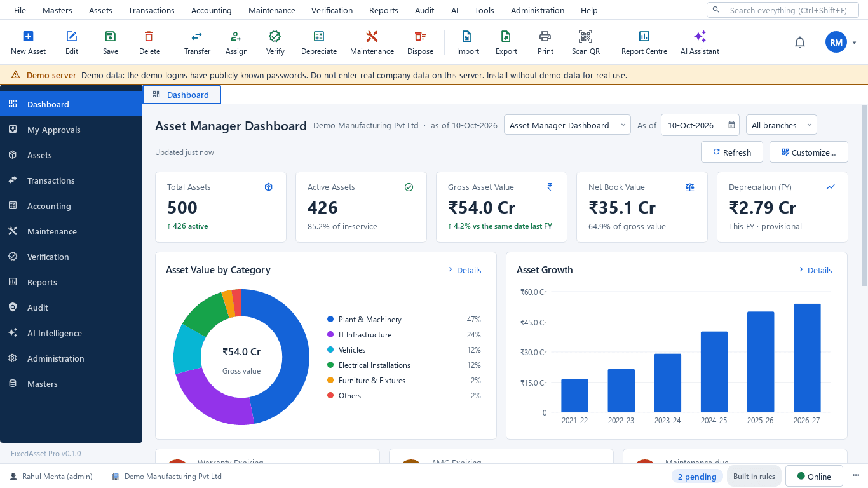This screenshot has height=488, width=868.
Task: Open Details for Asset Growth
Action: (x=816, y=270)
